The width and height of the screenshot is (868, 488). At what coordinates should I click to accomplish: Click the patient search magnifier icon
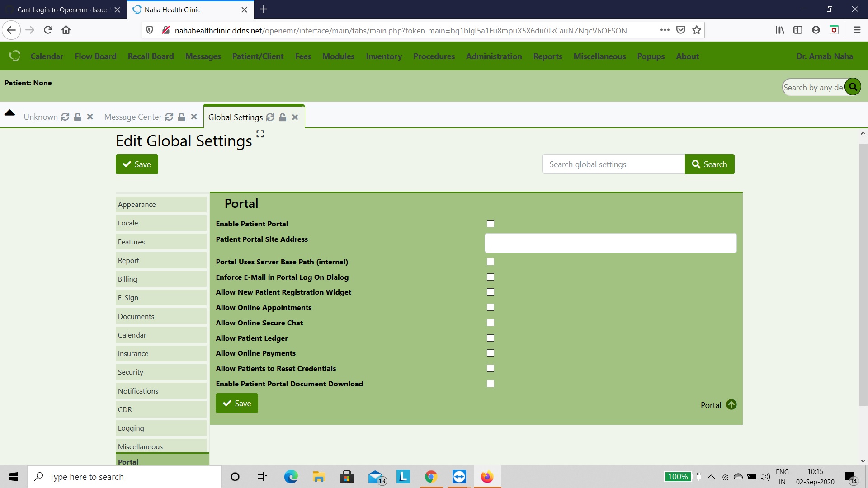pos(853,86)
